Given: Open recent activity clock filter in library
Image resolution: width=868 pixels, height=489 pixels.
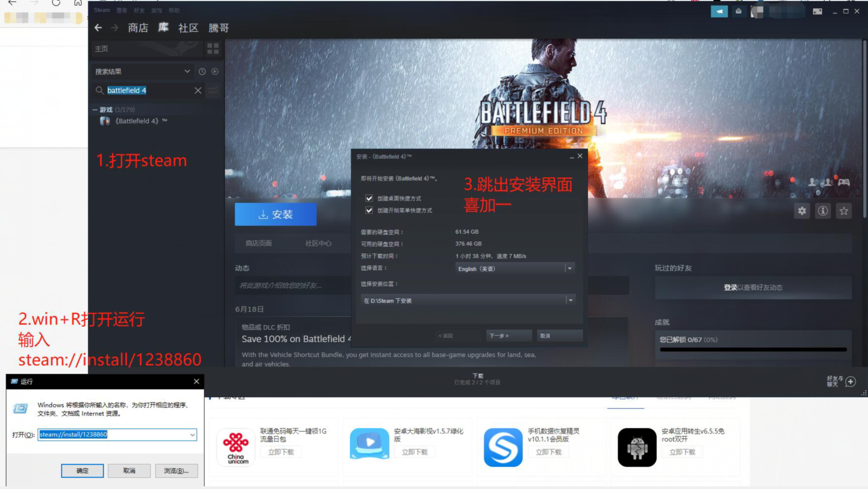Looking at the screenshot, I should tap(202, 71).
